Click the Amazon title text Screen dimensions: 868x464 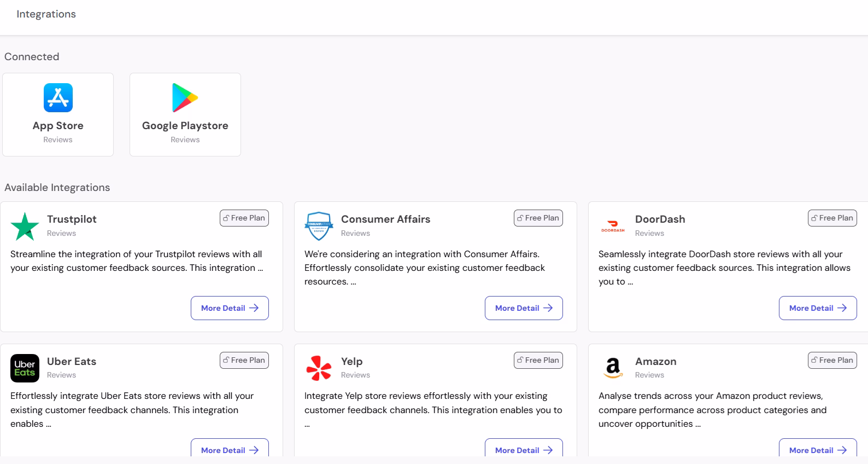pyautogui.click(x=656, y=361)
